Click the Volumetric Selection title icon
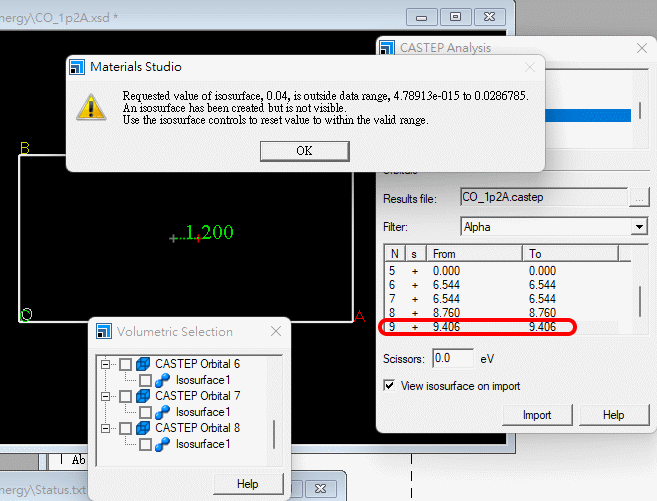The width and height of the screenshot is (657, 501). point(103,332)
